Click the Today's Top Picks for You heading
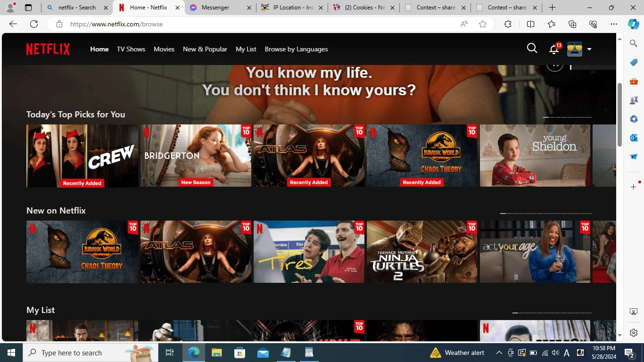 point(75,115)
